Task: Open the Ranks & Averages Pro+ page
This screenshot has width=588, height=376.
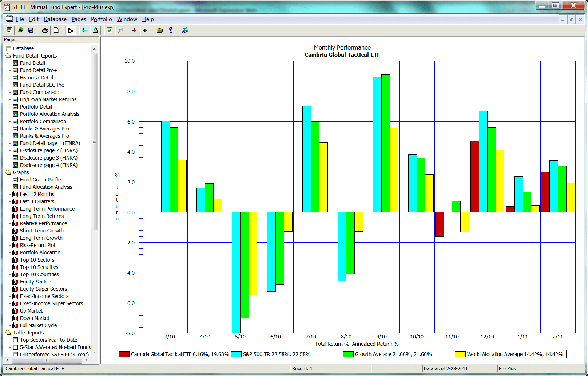Action: tap(46, 136)
